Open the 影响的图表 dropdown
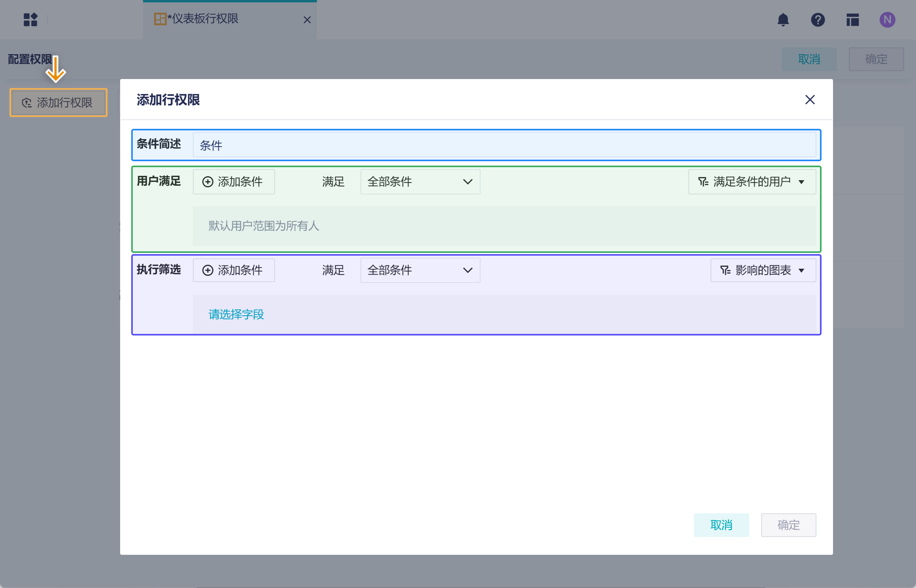Viewport: 916px width, 588px height. (763, 270)
